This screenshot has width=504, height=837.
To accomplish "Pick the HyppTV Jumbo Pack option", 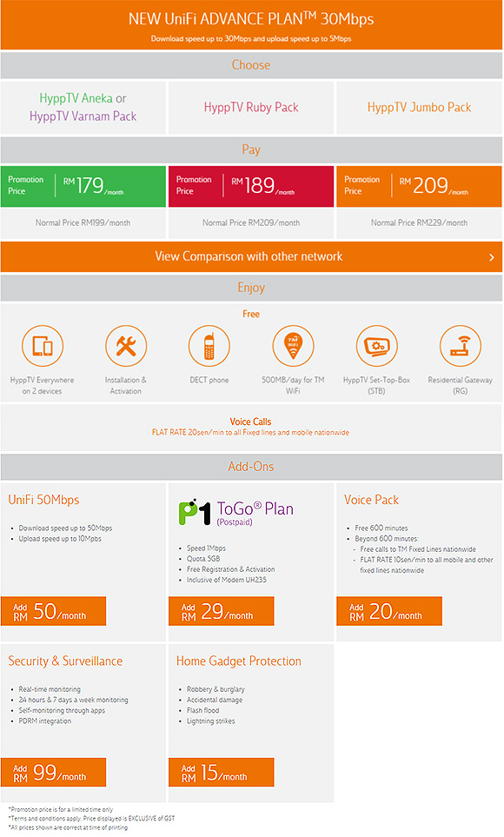I will 419,107.
